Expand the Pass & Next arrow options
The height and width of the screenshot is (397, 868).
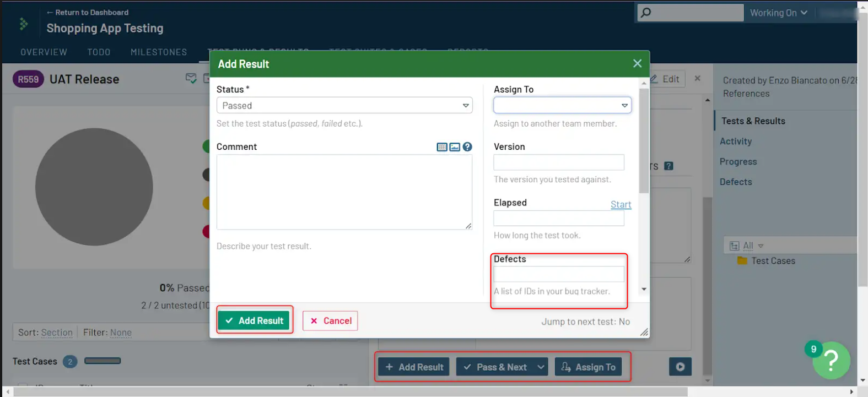pos(541,367)
